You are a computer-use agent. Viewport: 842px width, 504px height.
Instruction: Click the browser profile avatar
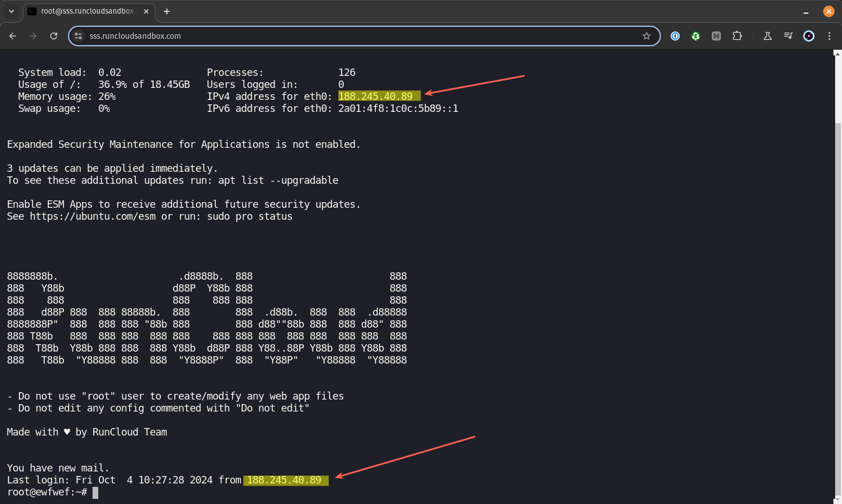tap(808, 36)
